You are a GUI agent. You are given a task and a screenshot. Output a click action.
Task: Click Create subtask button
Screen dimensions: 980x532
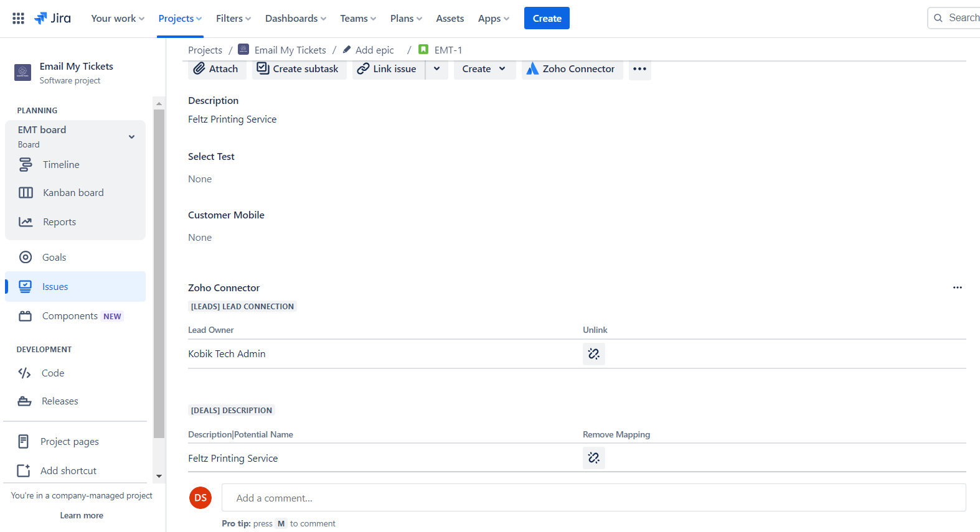pyautogui.click(x=299, y=68)
